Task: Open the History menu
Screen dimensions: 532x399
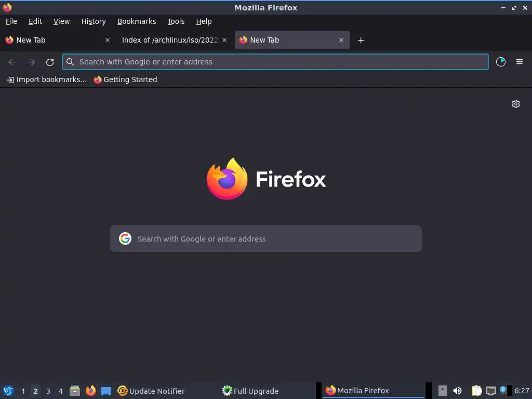Action: coord(94,21)
